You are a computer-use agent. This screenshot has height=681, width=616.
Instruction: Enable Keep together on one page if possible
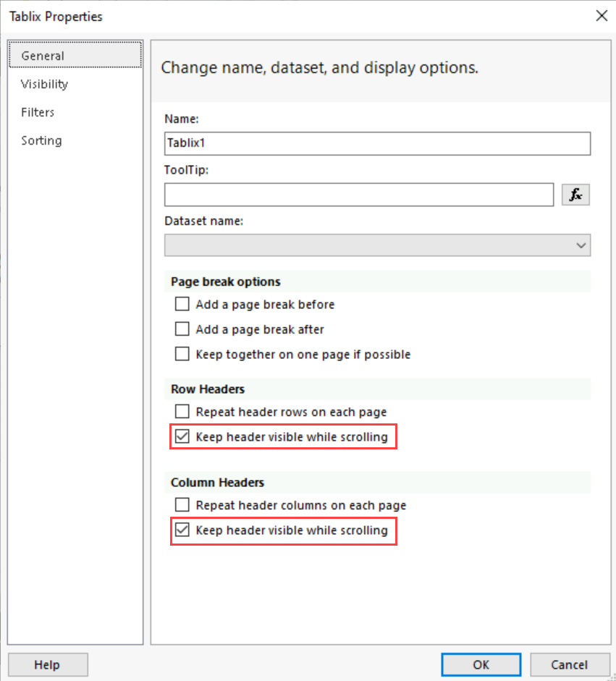(182, 354)
